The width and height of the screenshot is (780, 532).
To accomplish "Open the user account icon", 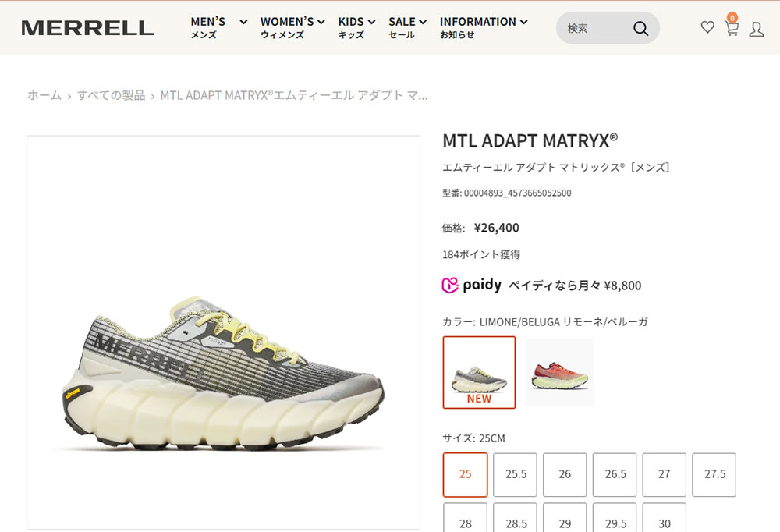I will coord(756,29).
